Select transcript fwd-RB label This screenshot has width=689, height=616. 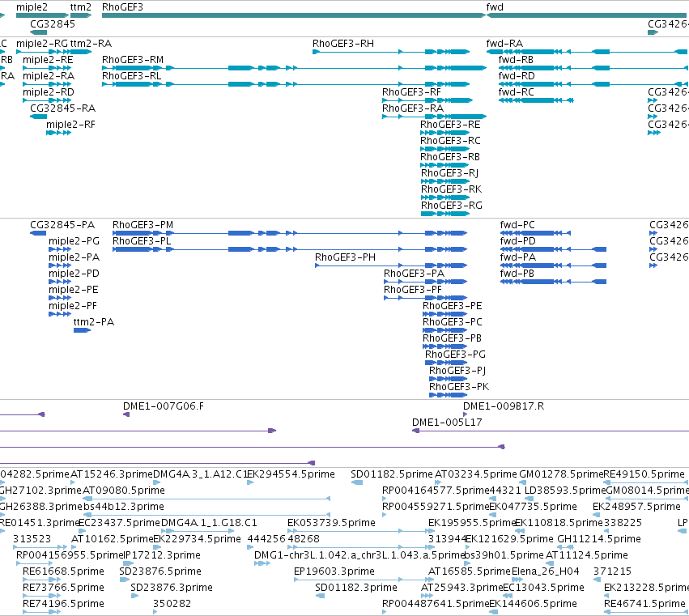(x=516, y=60)
